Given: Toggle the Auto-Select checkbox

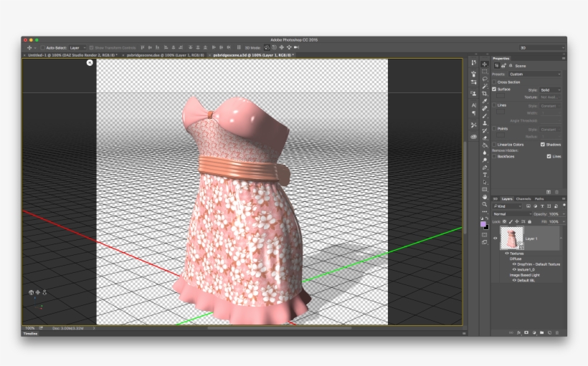Looking at the screenshot, I should click(x=42, y=47).
